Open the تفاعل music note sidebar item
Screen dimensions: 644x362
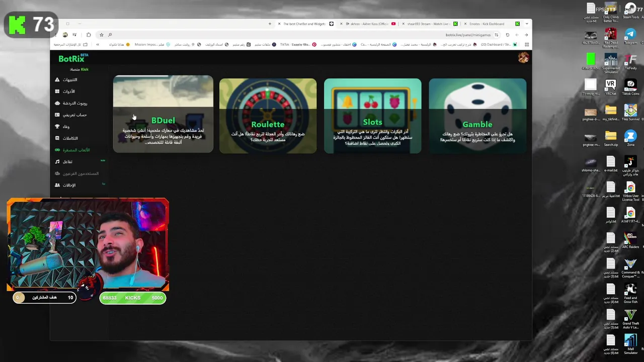pos(63,161)
